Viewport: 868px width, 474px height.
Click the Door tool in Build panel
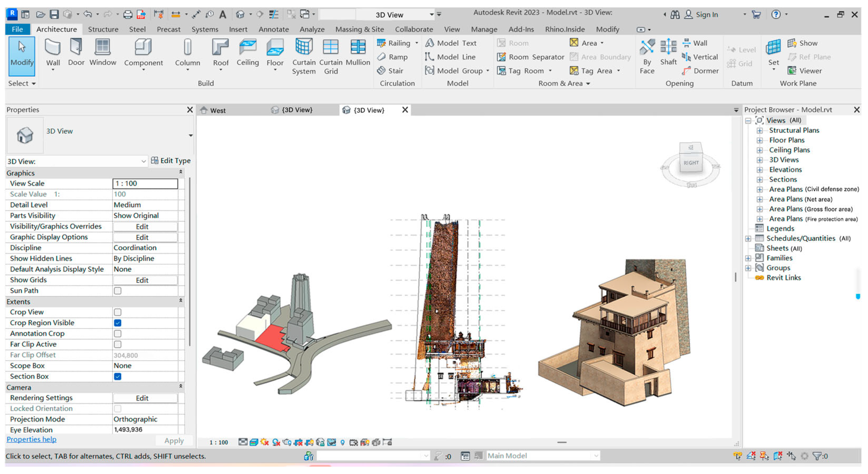tap(76, 48)
